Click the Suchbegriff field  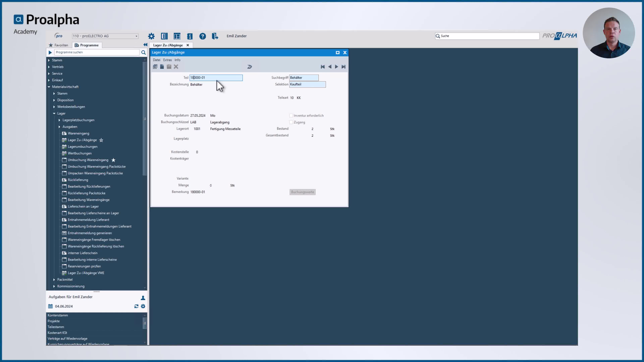(304, 78)
